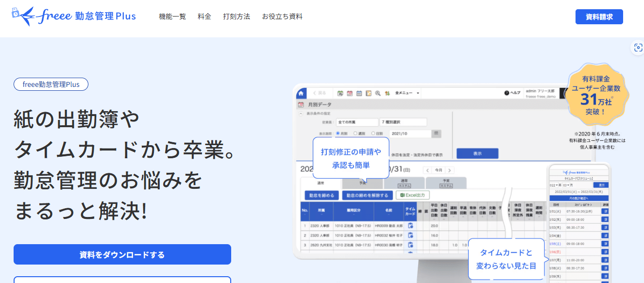Open the calendar picker icon beside 2021/10
The height and width of the screenshot is (283, 644).
pyautogui.click(x=437, y=133)
